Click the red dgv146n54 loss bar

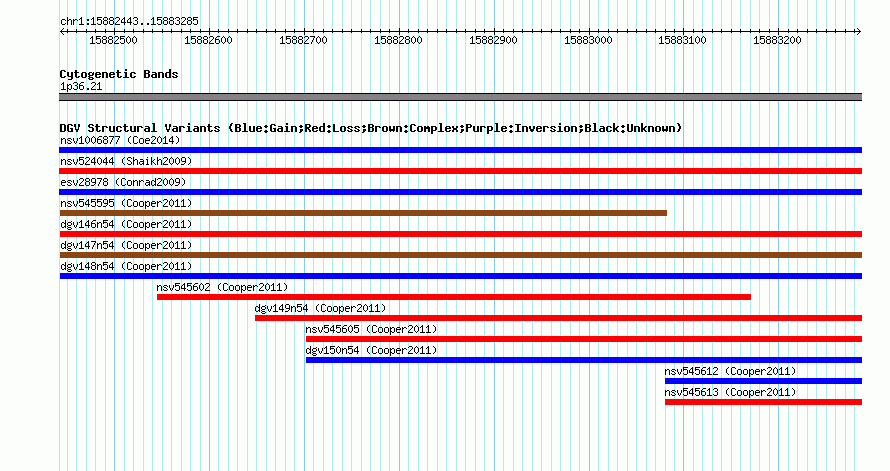pos(460,234)
